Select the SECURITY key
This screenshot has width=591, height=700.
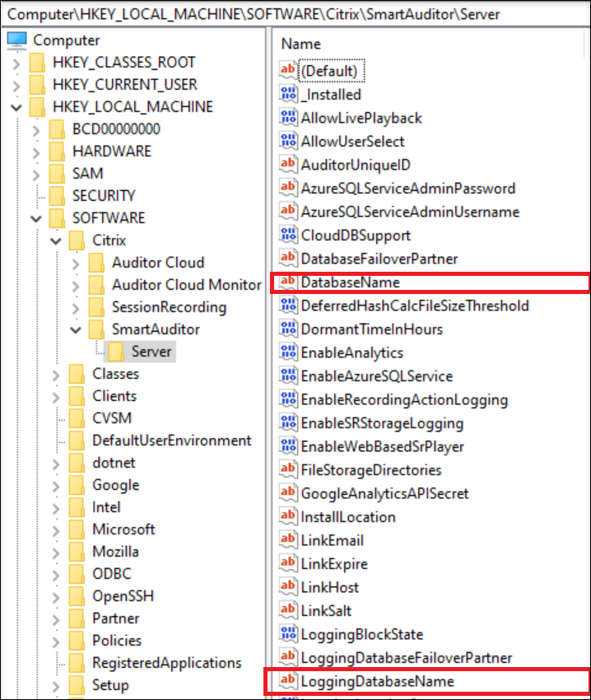104,195
